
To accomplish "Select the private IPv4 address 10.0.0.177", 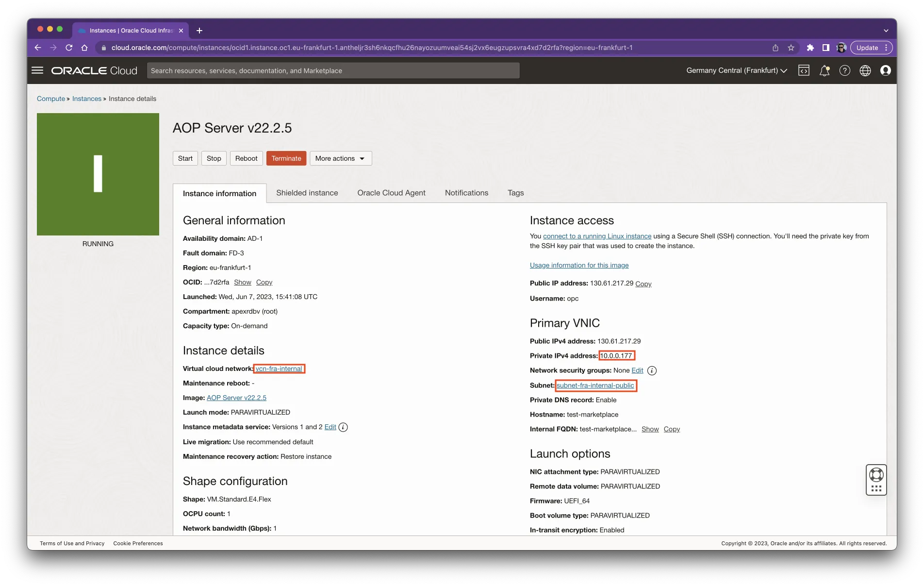I will coord(616,356).
